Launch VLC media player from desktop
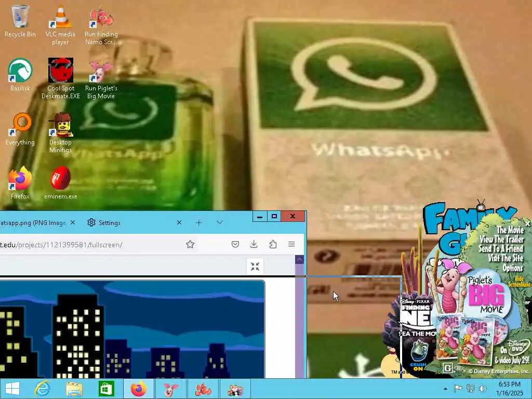The height and width of the screenshot is (399, 532). click(x=60, y=24)
